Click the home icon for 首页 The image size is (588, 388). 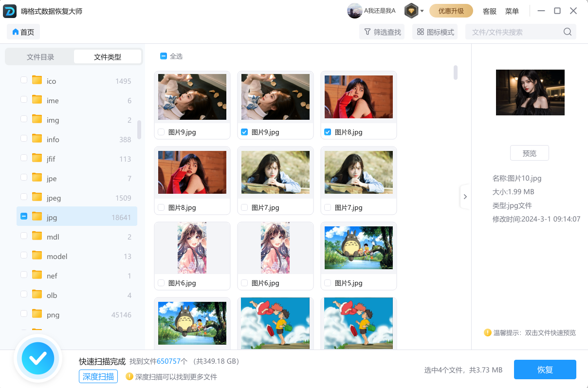(x=15, y=32)
